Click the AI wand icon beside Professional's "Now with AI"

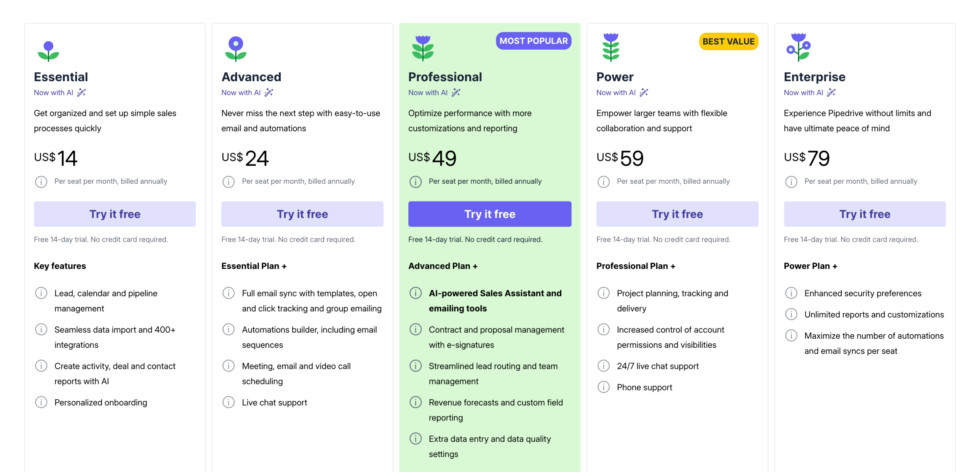point(456,92)
